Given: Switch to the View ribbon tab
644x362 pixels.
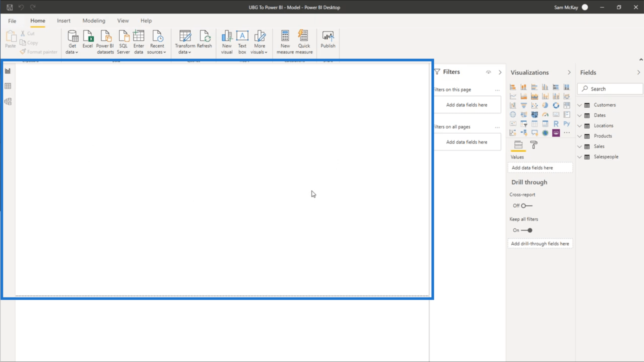Looking at the screenshot, I should tap(123, 21).
